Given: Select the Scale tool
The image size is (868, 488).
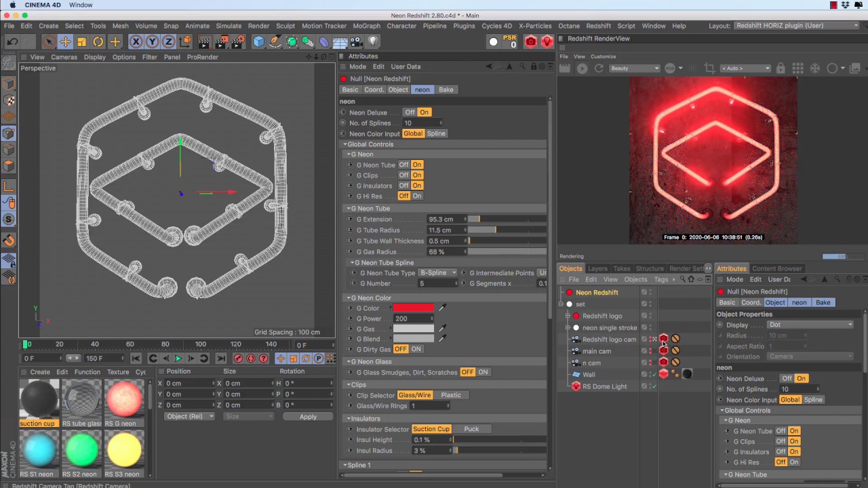Looking at the screenshot, I should [x=81, y=42].
